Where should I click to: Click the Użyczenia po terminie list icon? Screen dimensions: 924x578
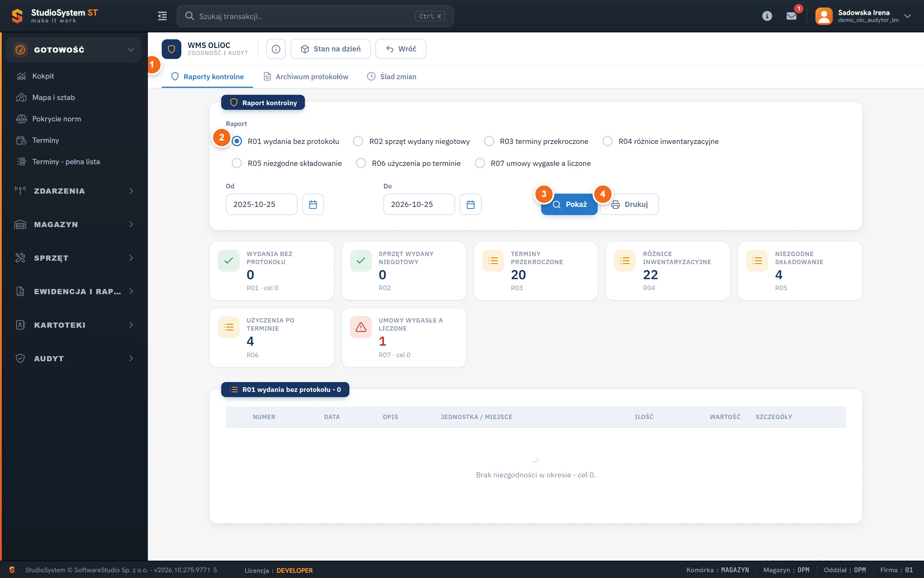pyautogui.click(x=229, y=327)
